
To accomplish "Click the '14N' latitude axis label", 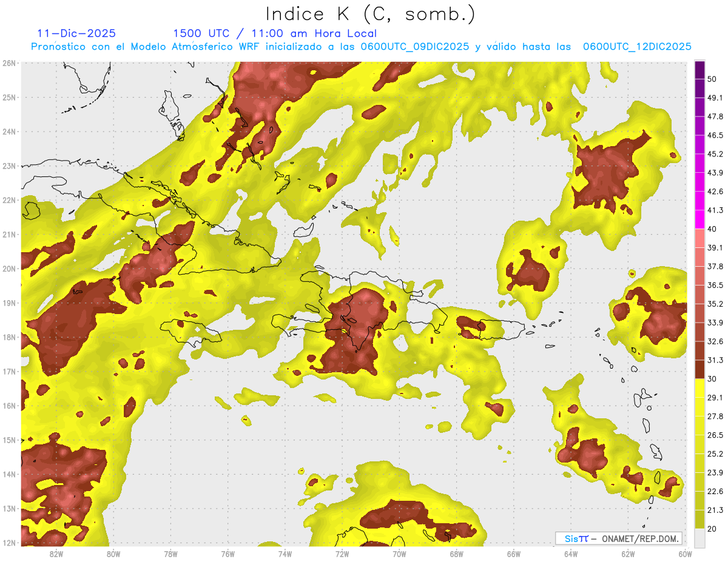I will 9,474.
